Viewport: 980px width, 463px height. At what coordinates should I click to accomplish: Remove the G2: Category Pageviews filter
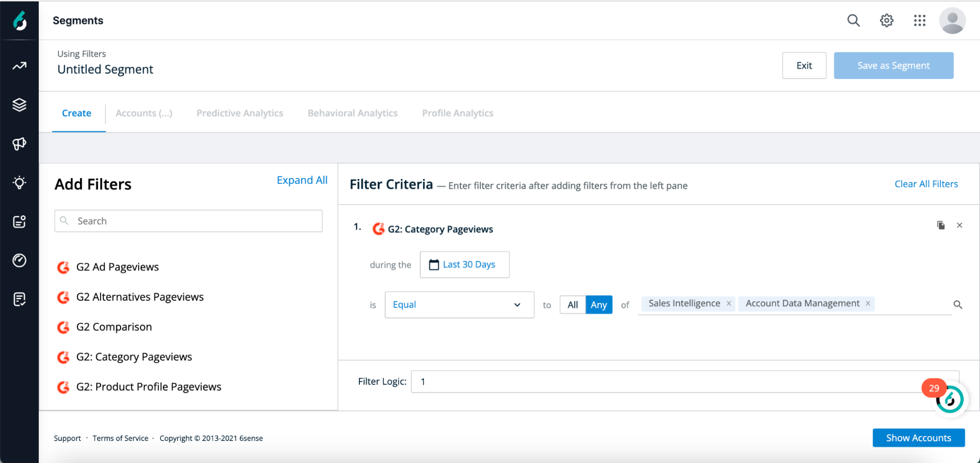(959, 225)
